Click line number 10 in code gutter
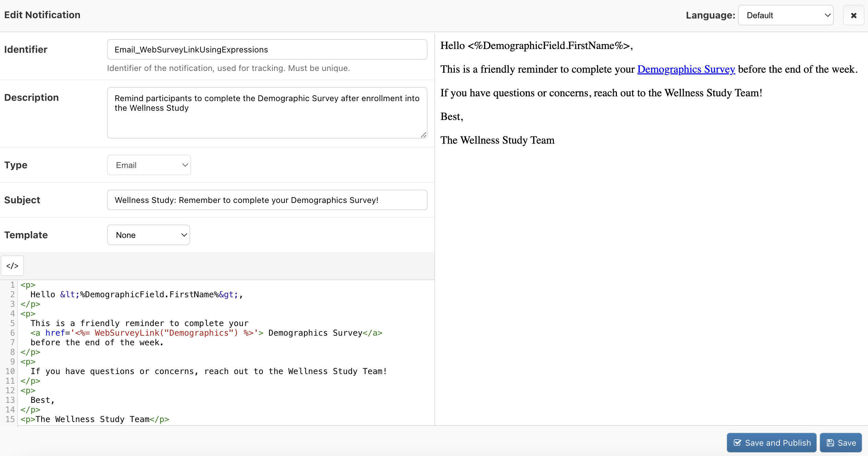Screen dimensions: 868x456 coord(10,371)
